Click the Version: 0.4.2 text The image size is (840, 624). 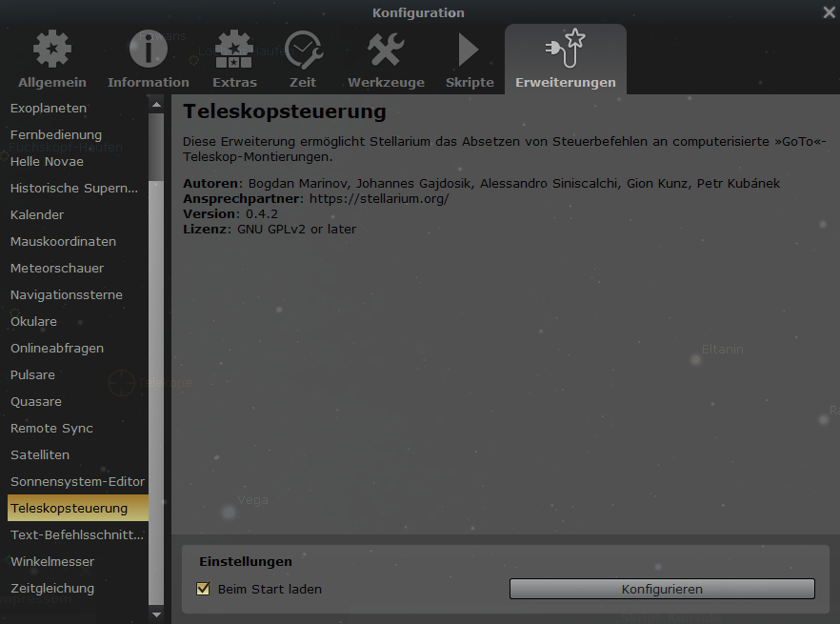coord(230,214)
